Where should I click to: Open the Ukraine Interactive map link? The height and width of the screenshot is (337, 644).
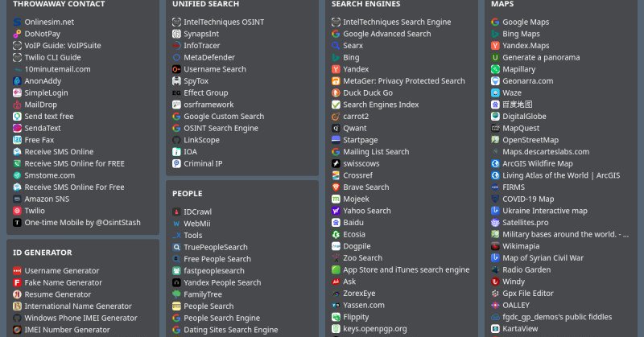(x=545, y=211)
